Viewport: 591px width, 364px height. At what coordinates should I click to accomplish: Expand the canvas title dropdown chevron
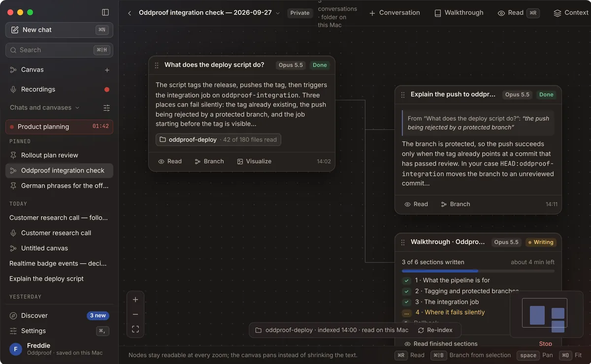click(x=278, y=13)
